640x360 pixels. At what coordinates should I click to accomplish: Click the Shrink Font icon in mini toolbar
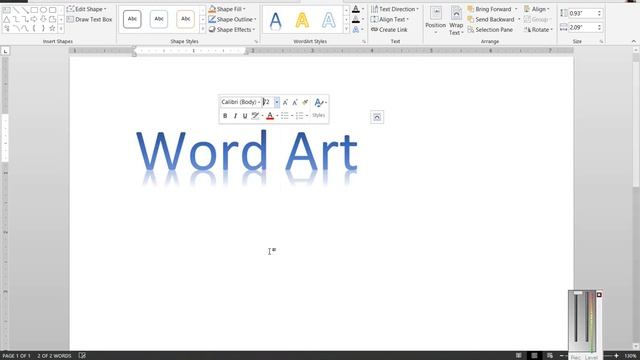click(295, 102)
